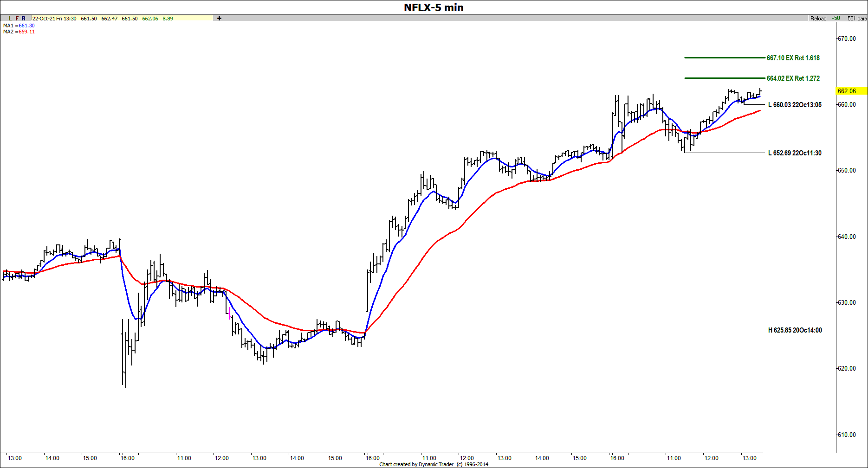Click the first 13:00 time axis label
The image size is (868, 468).
[15, 458]
